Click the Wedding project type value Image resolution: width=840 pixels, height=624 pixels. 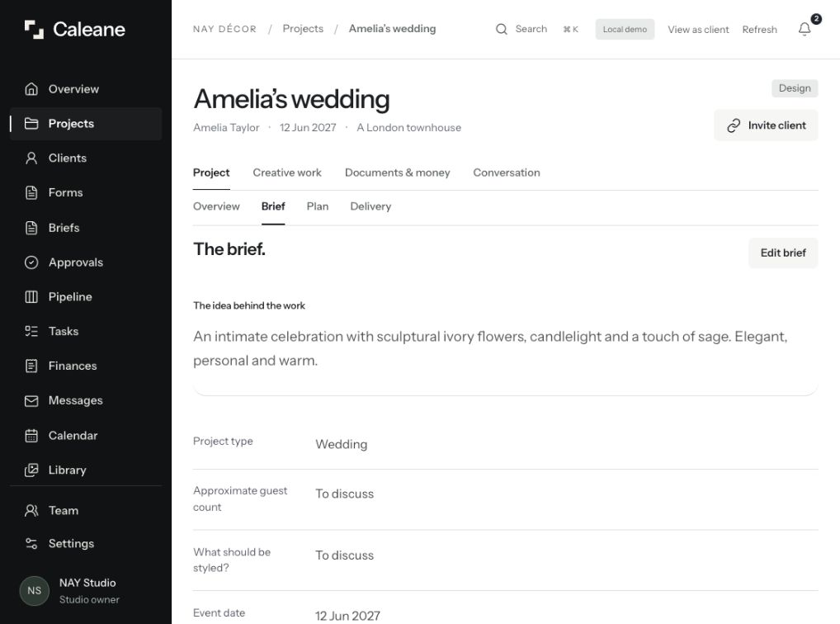[x=342, y=444]
